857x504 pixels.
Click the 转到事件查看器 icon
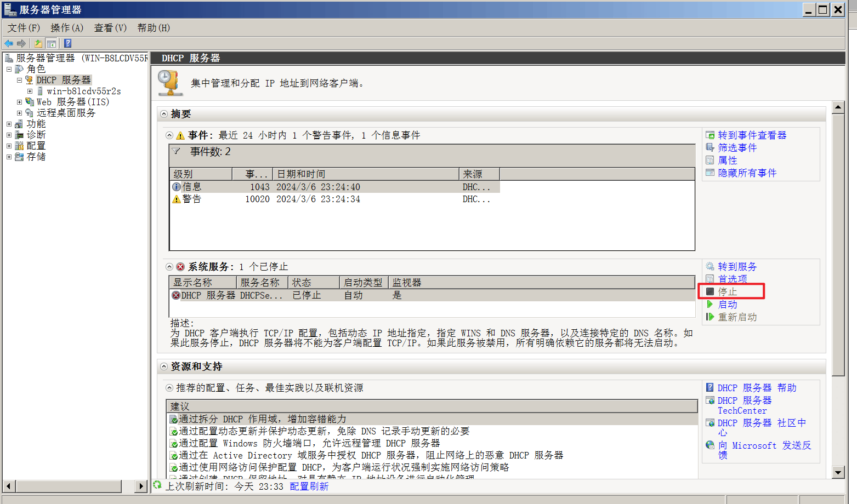pyautogui.click(x=710, y=135)
